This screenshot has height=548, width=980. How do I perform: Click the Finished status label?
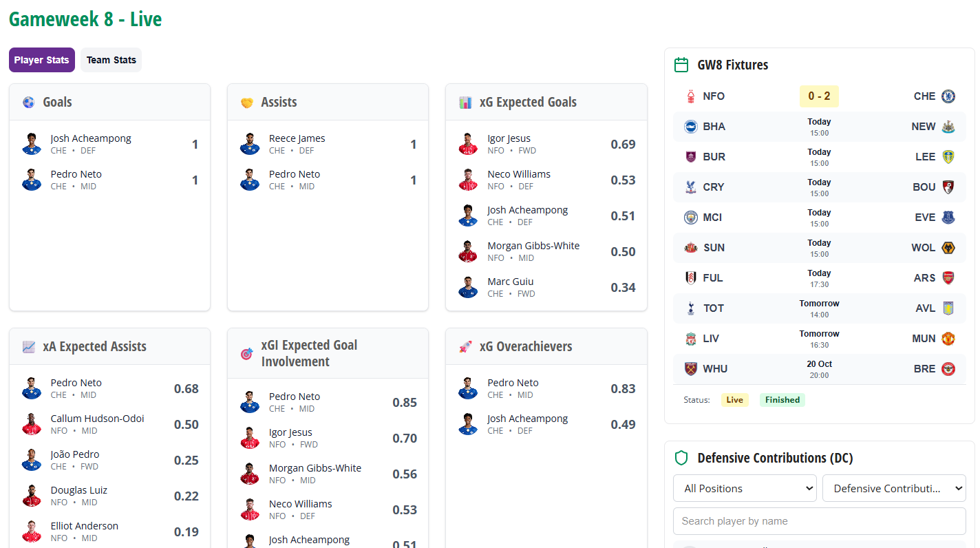(x=782, y=400)
